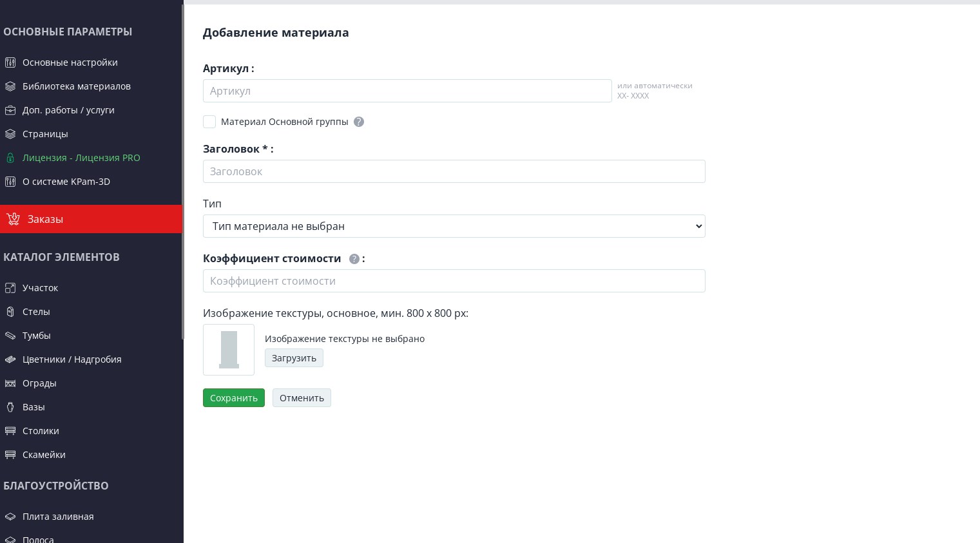980x543 pixels.
Task: Click the Ограды fence icon
Action: [x=10, y=383]
